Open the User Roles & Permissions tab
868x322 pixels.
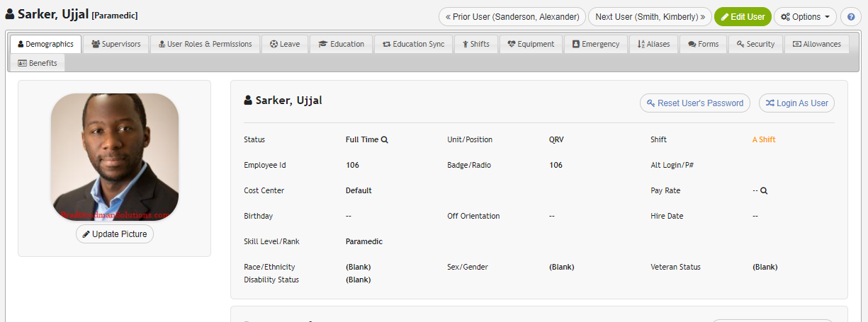205,44
